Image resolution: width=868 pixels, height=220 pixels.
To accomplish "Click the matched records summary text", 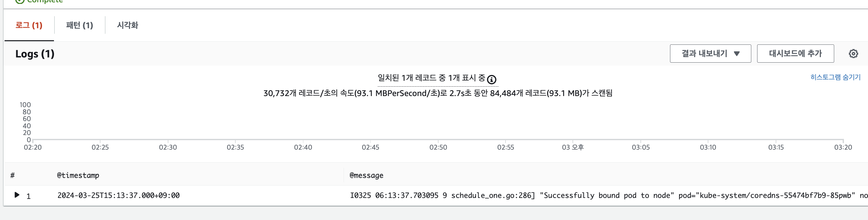I will pyautogui.click(x=431, y=78).
